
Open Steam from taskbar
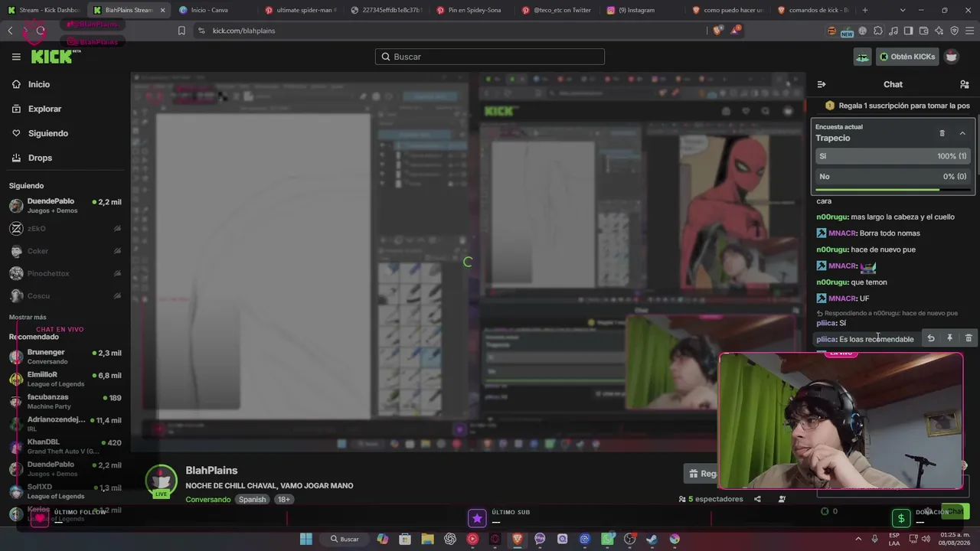(x=652, y=539)
